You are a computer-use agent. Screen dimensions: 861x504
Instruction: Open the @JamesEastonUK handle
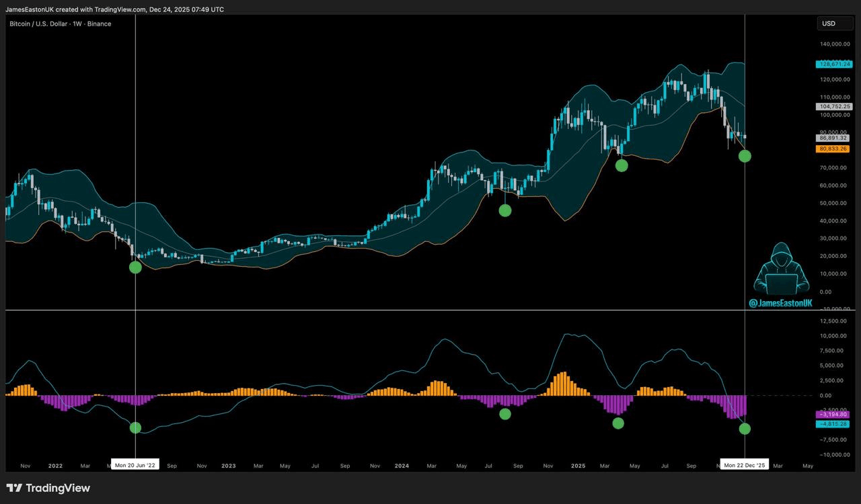pos(780,303)
